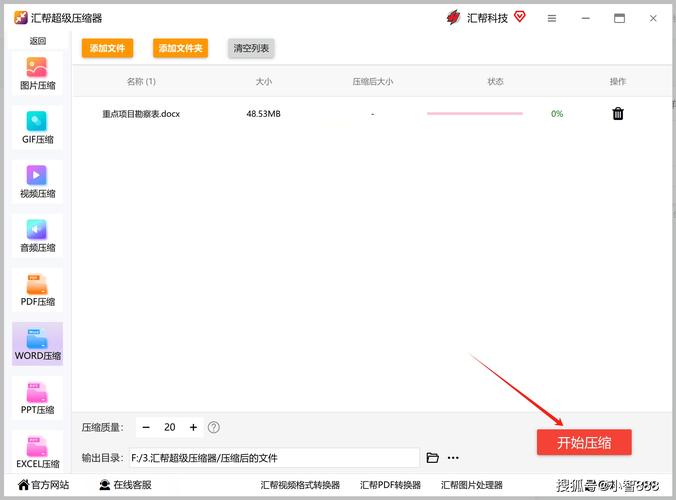Click the 汇帮超级压缩器 app logo
This screenshot has height=500, width=676.
(x=21, y=18)
